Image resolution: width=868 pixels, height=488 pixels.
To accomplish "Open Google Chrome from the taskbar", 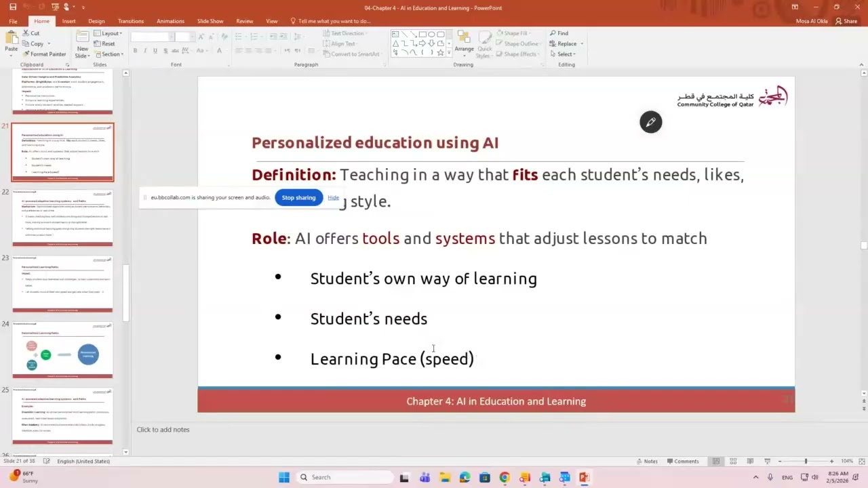I will tap(505, 477).
